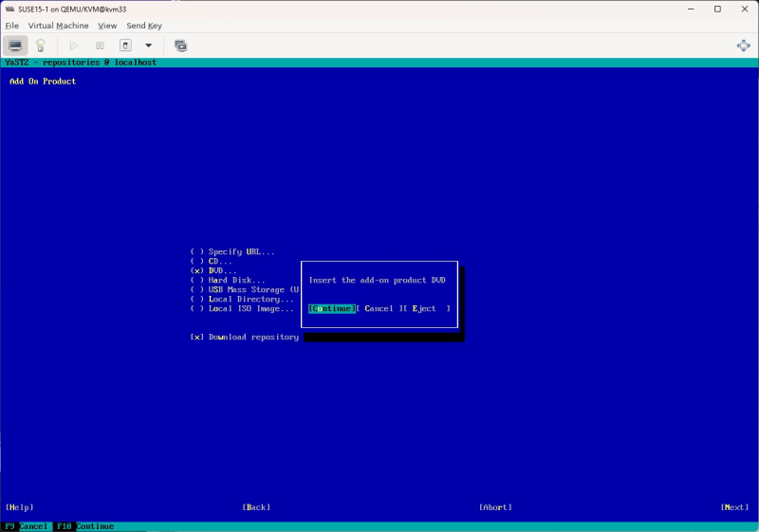Select the CD radio option

[211, 261]
